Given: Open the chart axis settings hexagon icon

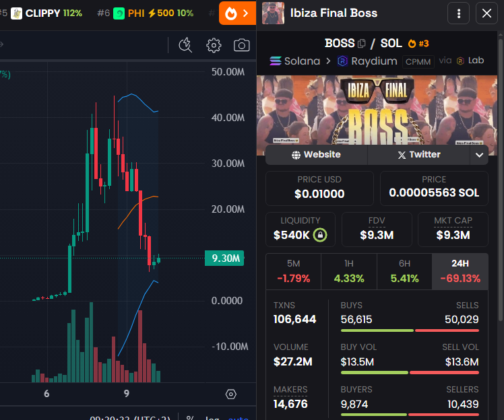Looking at the screenshot, I should (x=231, y=394).
